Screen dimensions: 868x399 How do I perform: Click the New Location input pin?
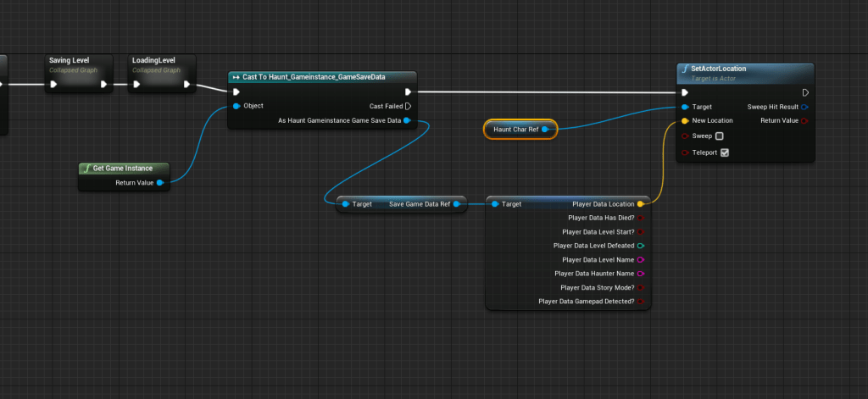685,121
